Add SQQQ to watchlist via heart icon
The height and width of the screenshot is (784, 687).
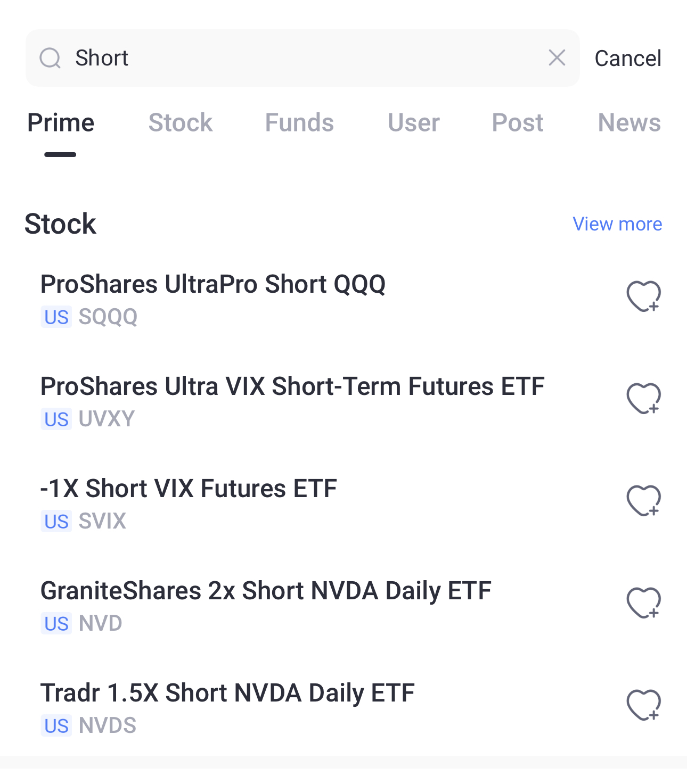point(643,296)
